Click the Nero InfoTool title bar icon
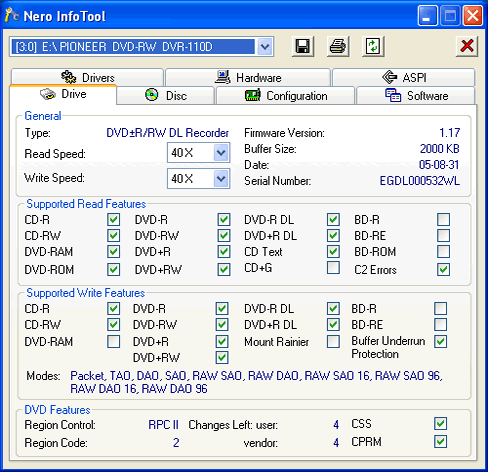 pyautogui.click(x=12, y=15)
